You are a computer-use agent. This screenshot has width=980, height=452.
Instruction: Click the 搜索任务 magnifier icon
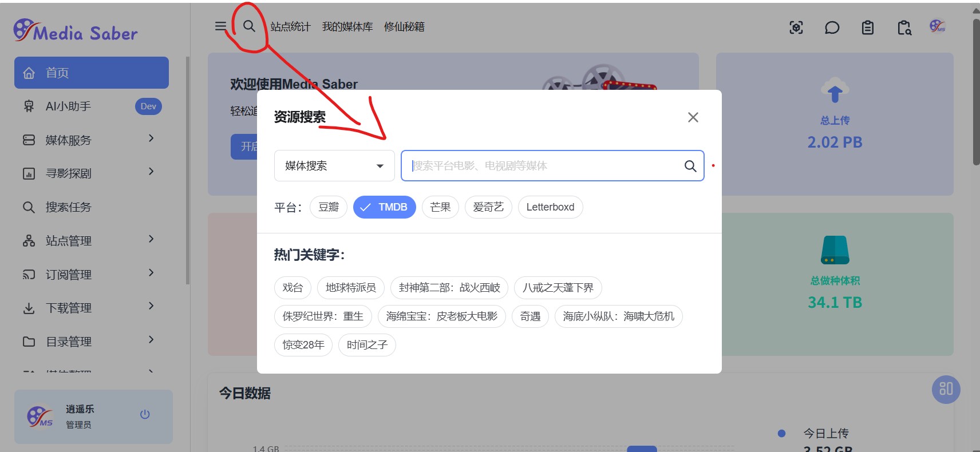coord(29,207)
